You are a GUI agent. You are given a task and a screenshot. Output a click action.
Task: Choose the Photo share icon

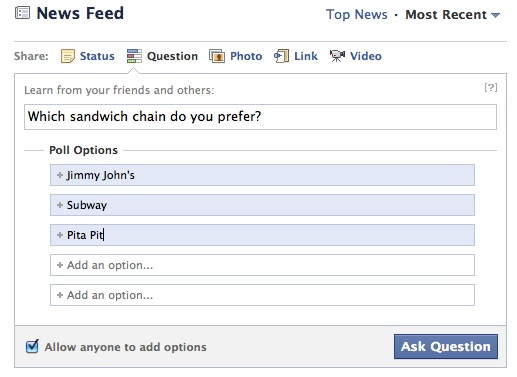point(217,56)
